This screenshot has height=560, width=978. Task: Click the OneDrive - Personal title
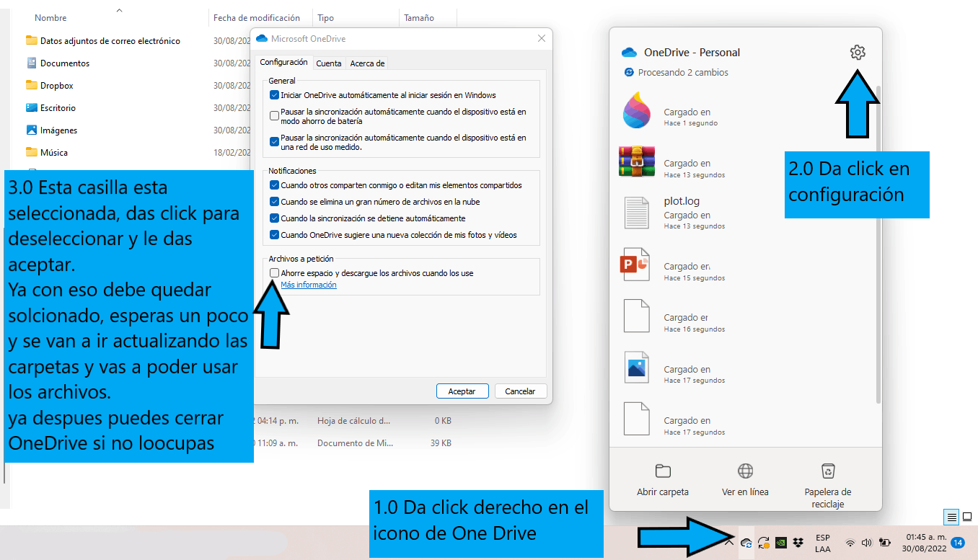(692, 53)
